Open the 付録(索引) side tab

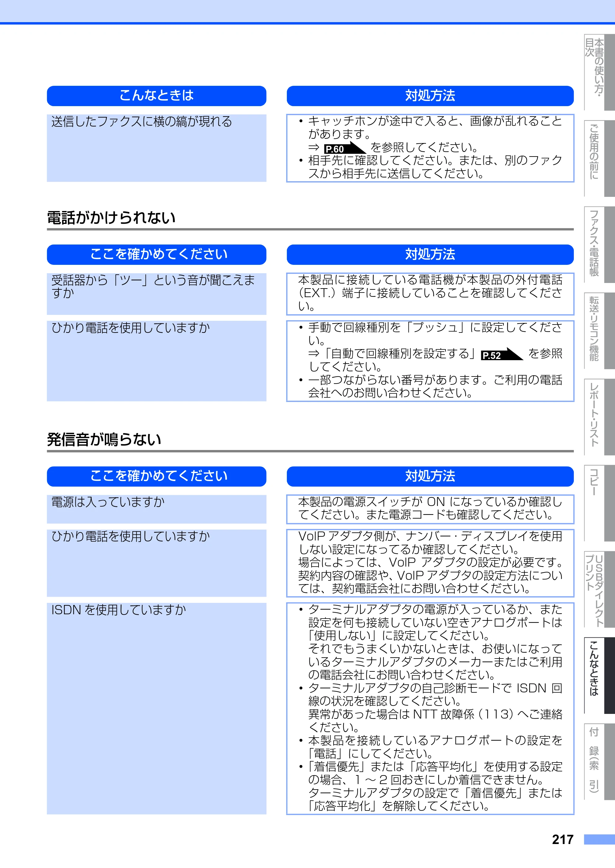tap(599, 761)
